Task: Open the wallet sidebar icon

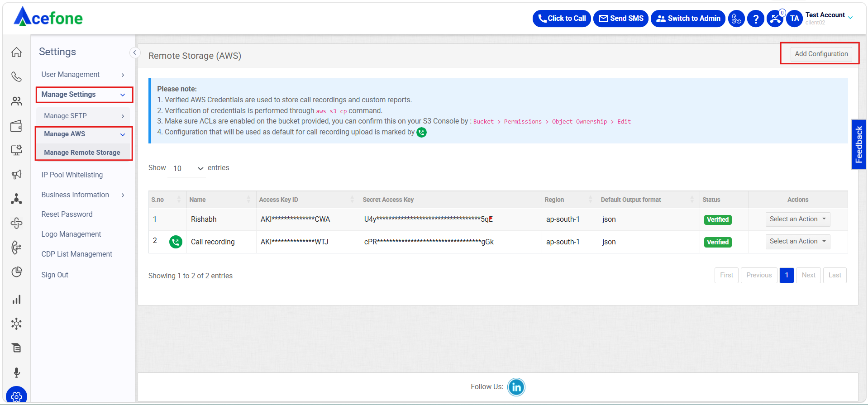Action: coord(16,126)
